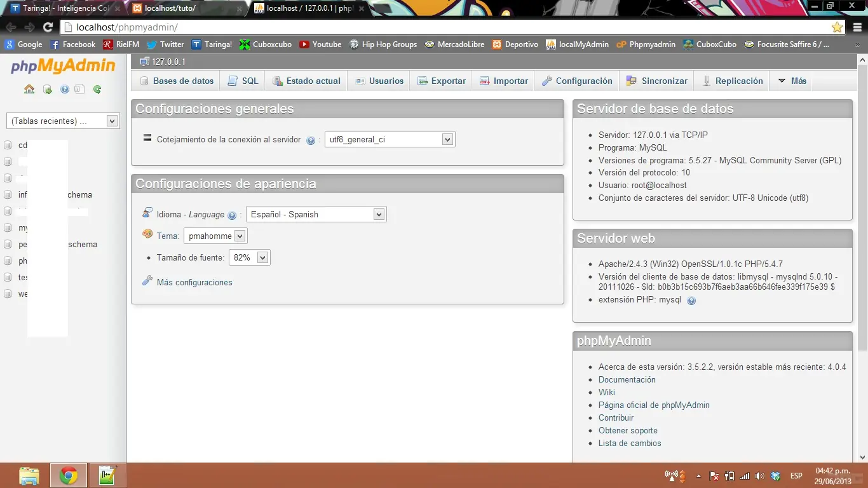Viewport: 868px width, 488px height.
Task: Open the Español - Spanish language dropdown
Action: point(316,215)
